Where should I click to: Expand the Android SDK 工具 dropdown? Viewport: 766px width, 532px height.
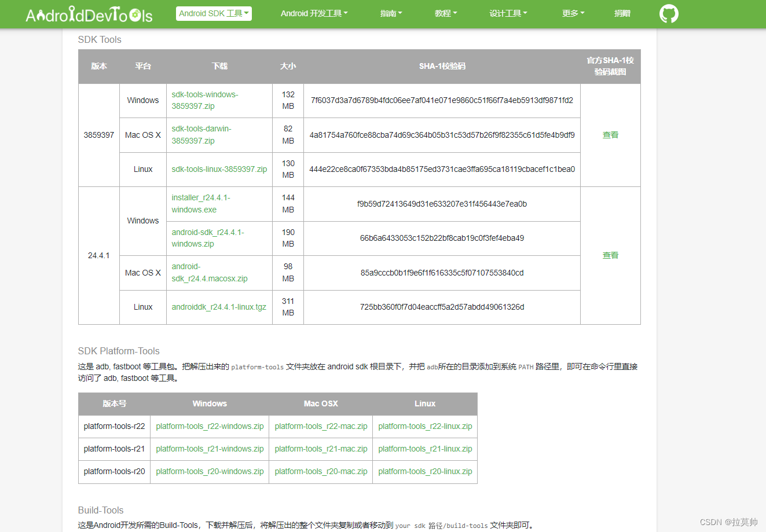214,13
